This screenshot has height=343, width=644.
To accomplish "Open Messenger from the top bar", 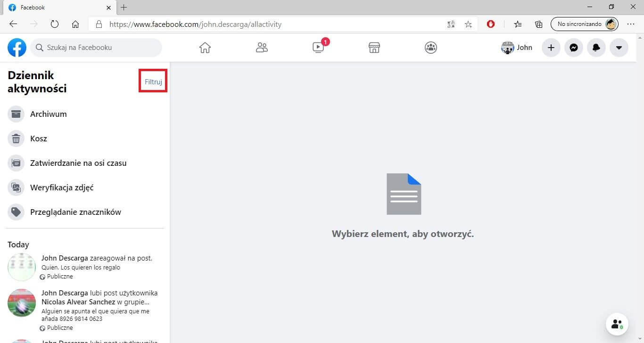I will point(574,48).
